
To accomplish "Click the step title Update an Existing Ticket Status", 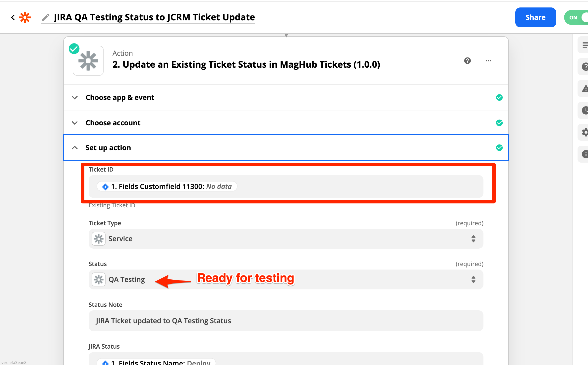I will tap(246, 64).
